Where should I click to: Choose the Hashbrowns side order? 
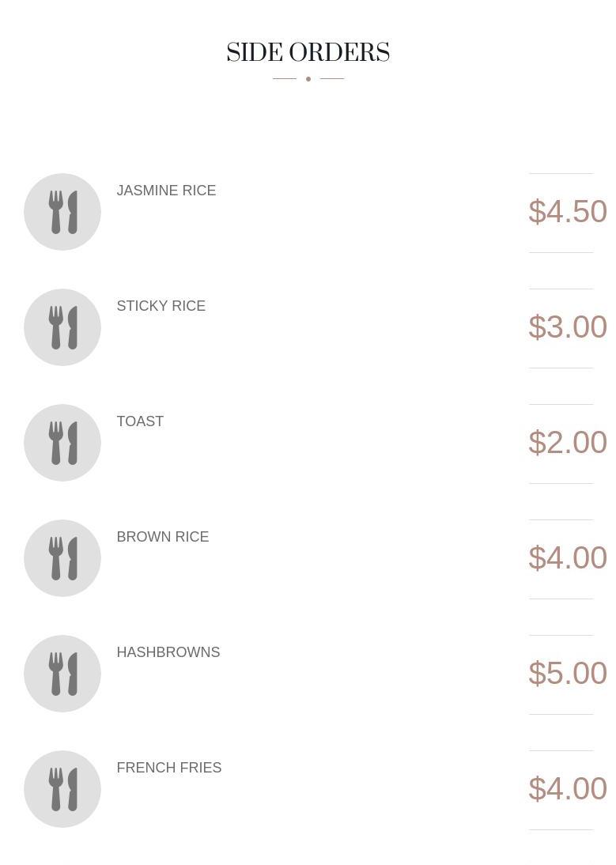168,652
